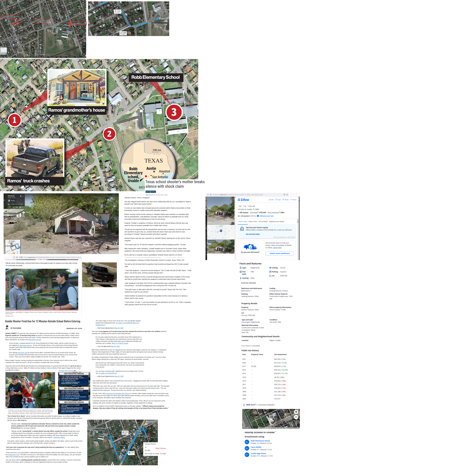Click the Tyler Durden author avatar
476x476 pixels.
coord(7,328)
